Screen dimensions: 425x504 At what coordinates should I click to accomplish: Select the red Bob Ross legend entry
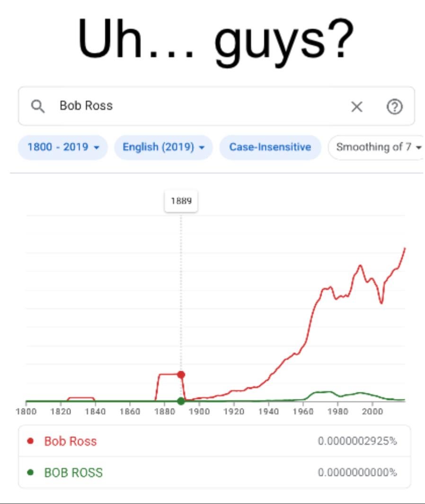(71, 441)
